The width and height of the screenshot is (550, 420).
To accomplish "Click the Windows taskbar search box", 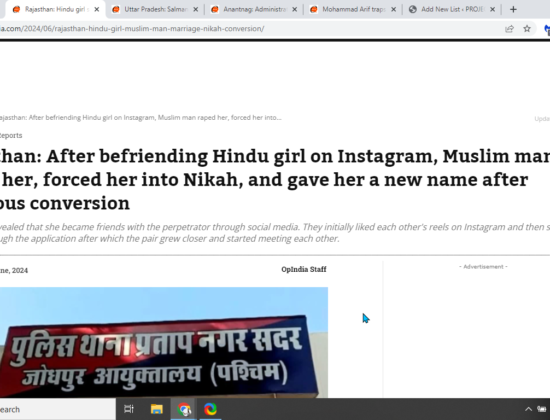I will [x=58, y=409].
